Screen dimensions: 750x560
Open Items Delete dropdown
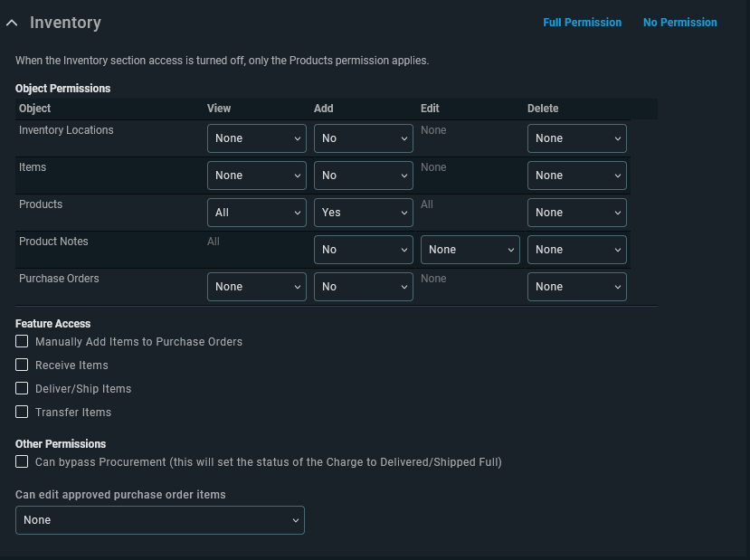[577, 176]
